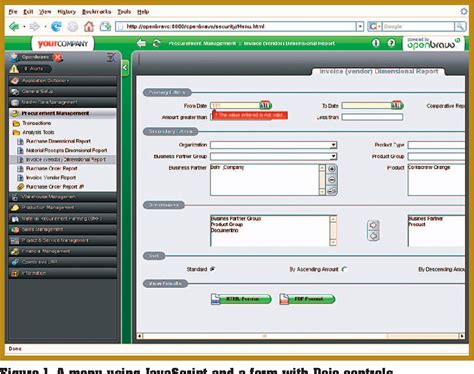Viewport: 474px width, 374px height.
Task: Click the browser address bar URL
Action: 235,26
